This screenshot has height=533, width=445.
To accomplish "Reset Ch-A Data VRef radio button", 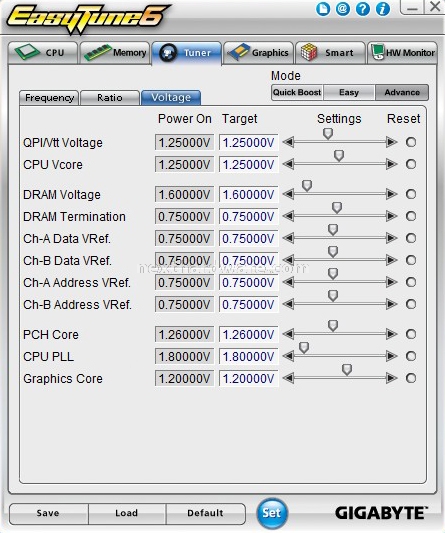I will click(411, 238).
